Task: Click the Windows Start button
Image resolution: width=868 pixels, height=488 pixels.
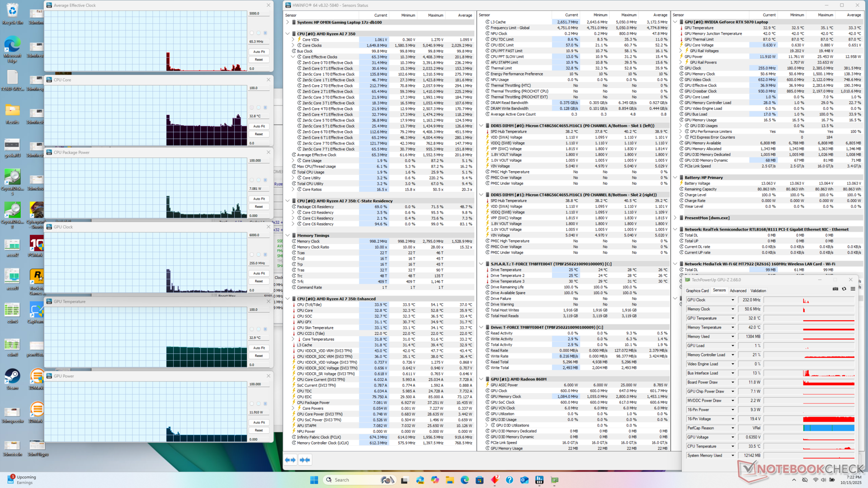Action: (x=314, y=480)
